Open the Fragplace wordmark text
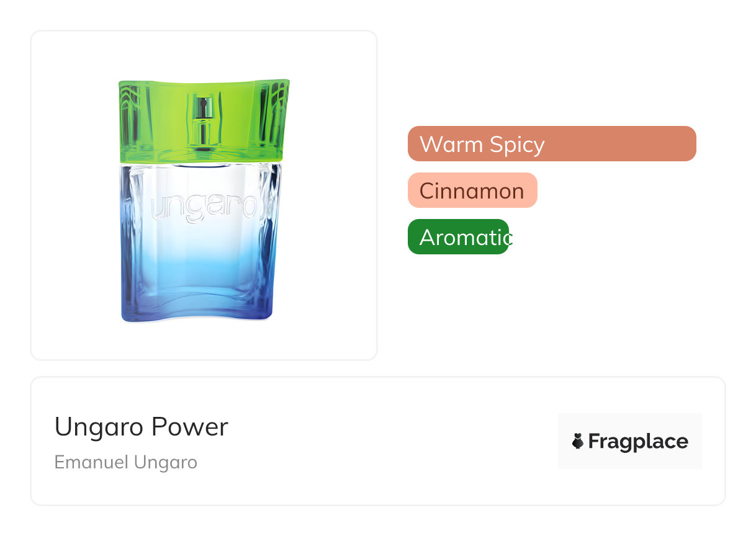This screenshot has height=536, width=756. click(x=638, y=442)
